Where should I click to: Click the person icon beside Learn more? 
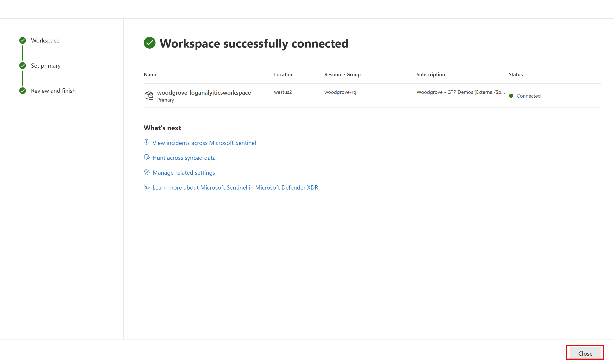coord(146,187)
